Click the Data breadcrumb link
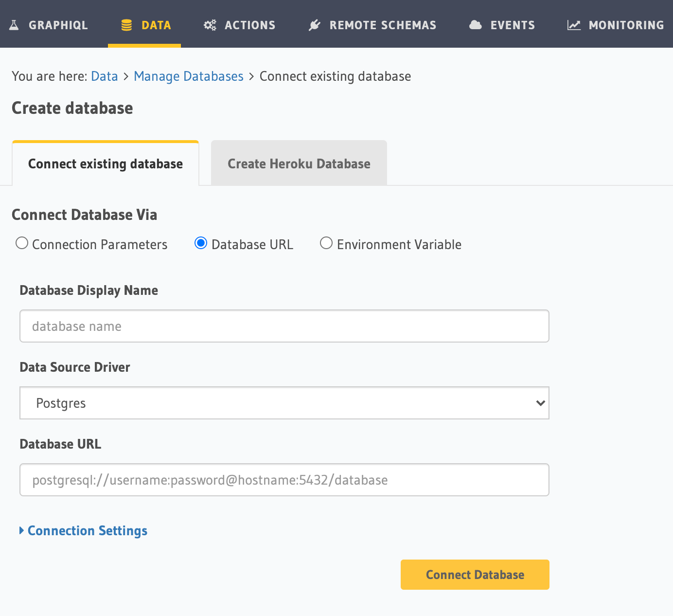673x616 pixels. click(104, 76)
